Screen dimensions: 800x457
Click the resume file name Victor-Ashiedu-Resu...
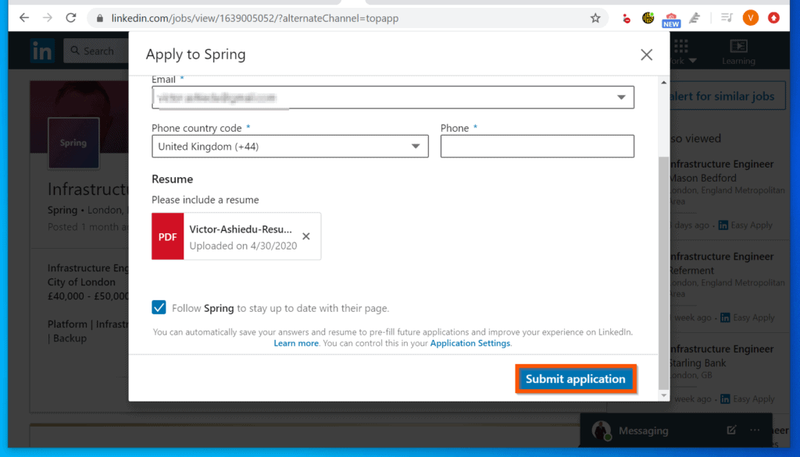[x=240, y=229]
